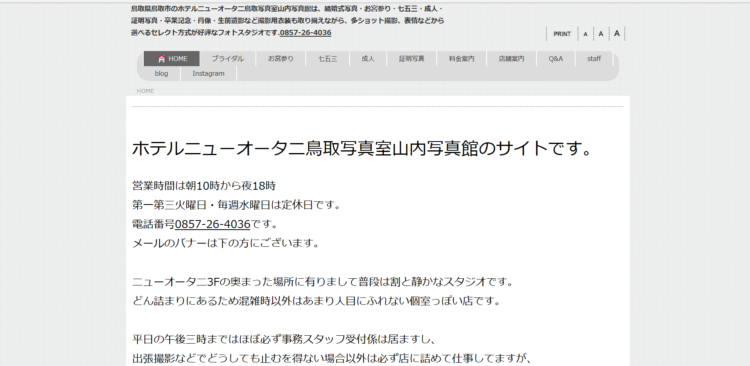Click the text 営業時間は朝10時から夜18時
Screen dimensions: 750x366
204,186
